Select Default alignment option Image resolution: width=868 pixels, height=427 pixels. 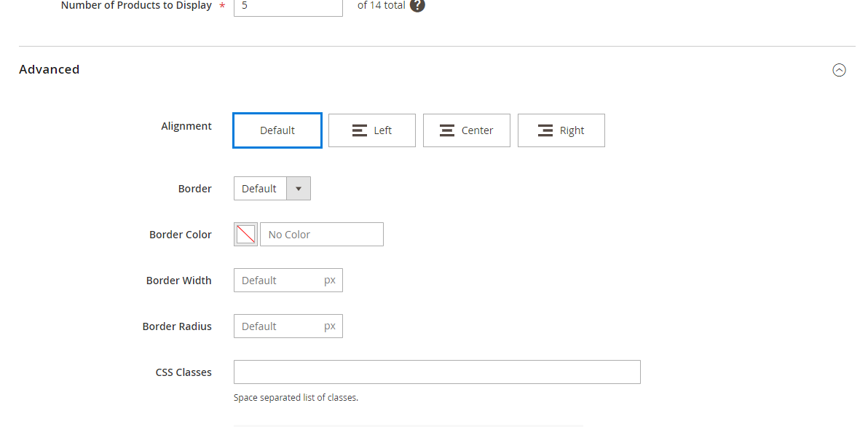click(x=277, y=130)
